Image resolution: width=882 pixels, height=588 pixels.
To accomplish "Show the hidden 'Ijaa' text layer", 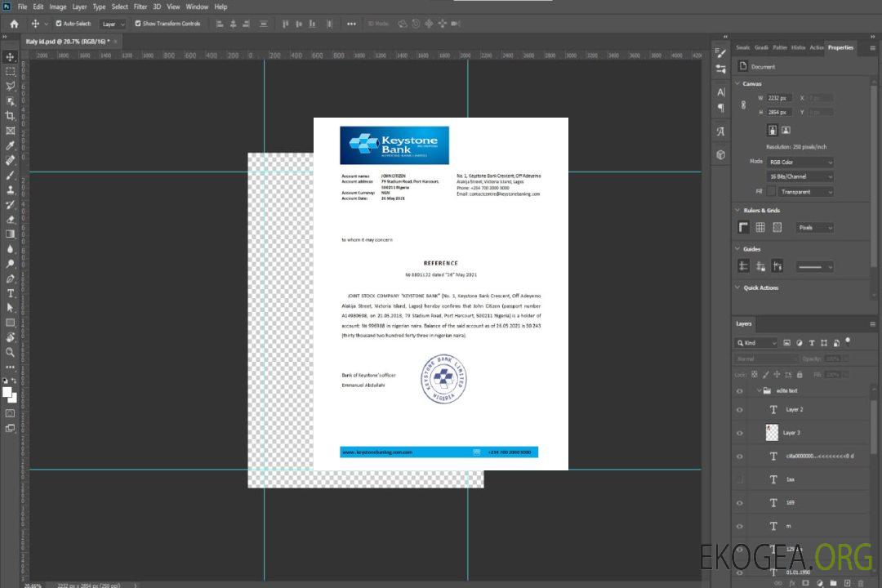I will click(x=740, y=479).
